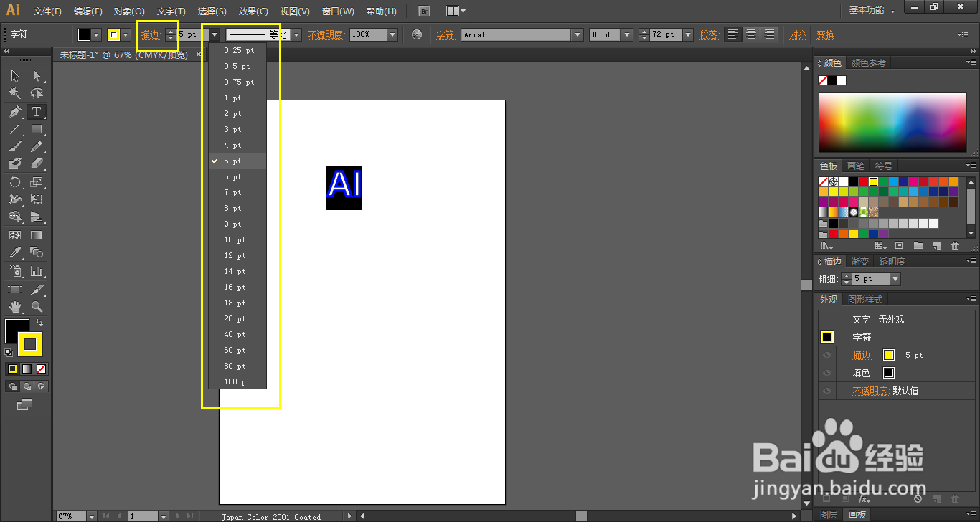Select the Width tool
This screenshot has height=522, width=980.
pos(15,199)
